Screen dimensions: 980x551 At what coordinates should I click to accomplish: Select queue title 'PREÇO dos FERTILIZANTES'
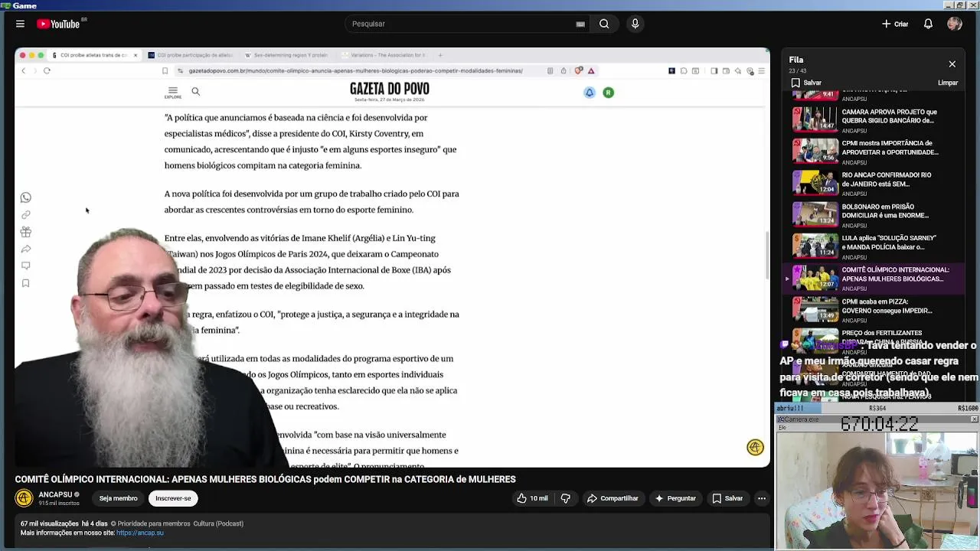coord(882,333)
